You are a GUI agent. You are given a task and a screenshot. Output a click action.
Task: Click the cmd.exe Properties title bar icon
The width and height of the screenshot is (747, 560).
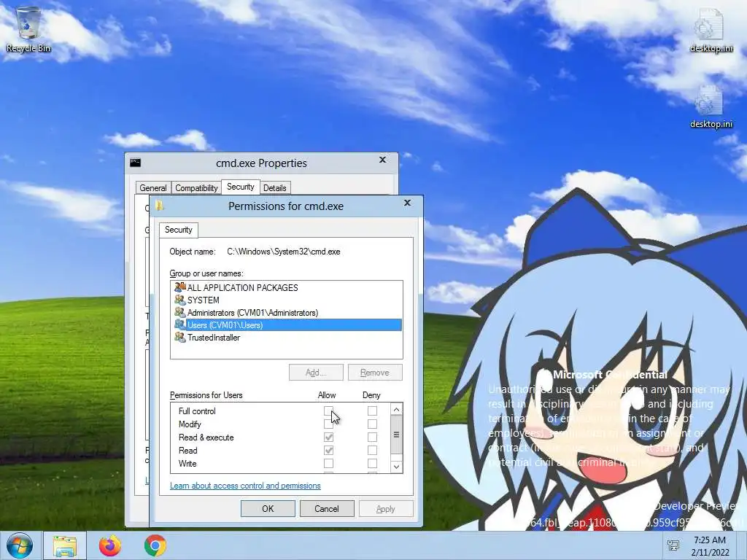(135, 163)
